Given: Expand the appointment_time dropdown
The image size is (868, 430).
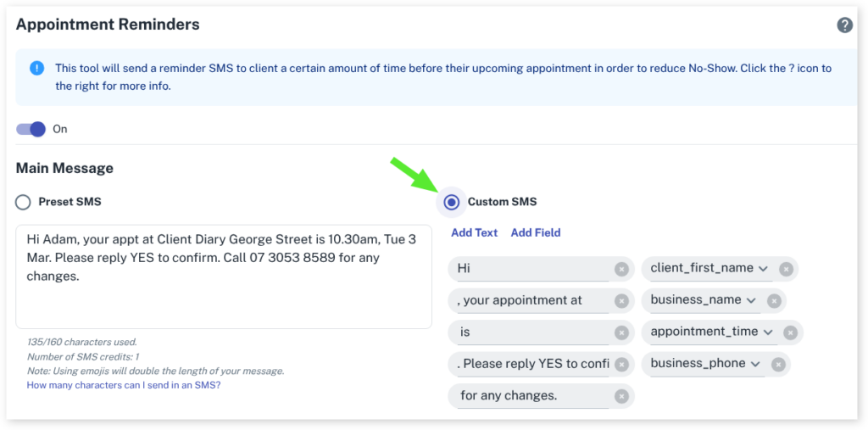Looking at the screenshot, I should click(767, 332).
